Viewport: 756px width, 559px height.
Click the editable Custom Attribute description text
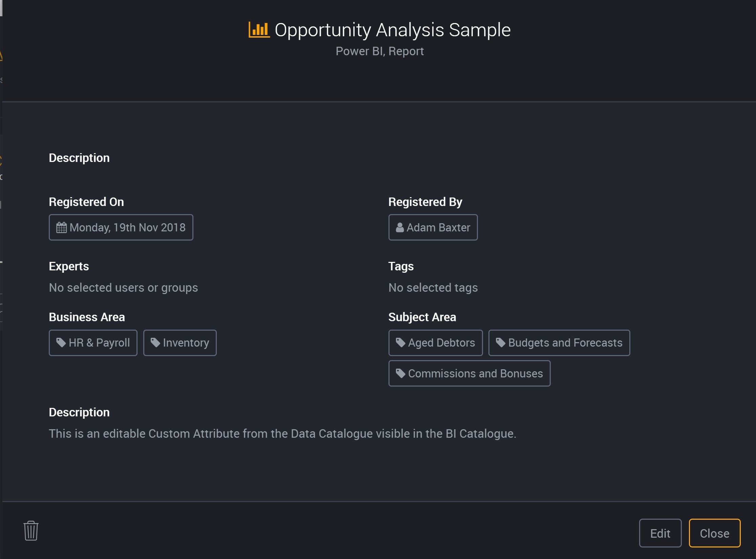[x=282, y=434]
